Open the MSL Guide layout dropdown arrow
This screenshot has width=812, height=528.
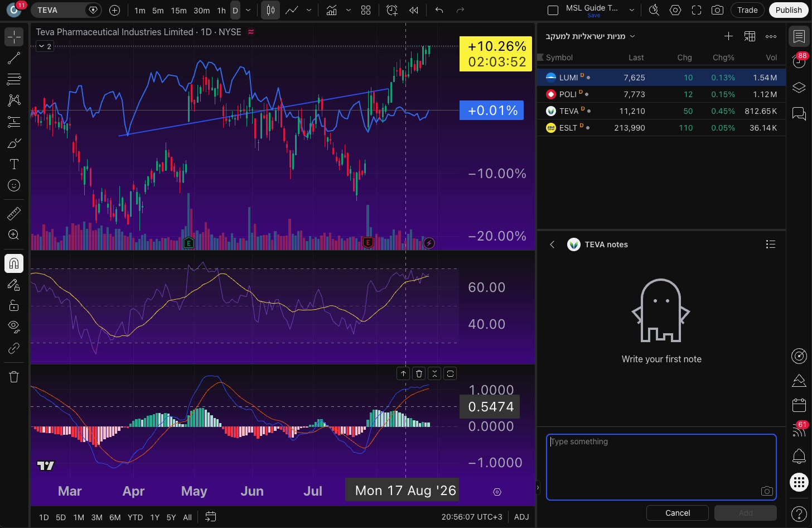coord(631,10)
